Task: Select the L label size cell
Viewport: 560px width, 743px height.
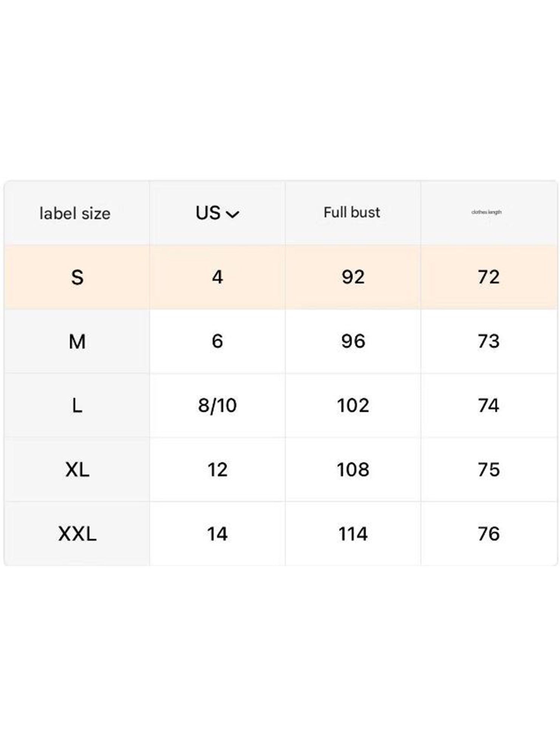Action: tap(77, 406)
